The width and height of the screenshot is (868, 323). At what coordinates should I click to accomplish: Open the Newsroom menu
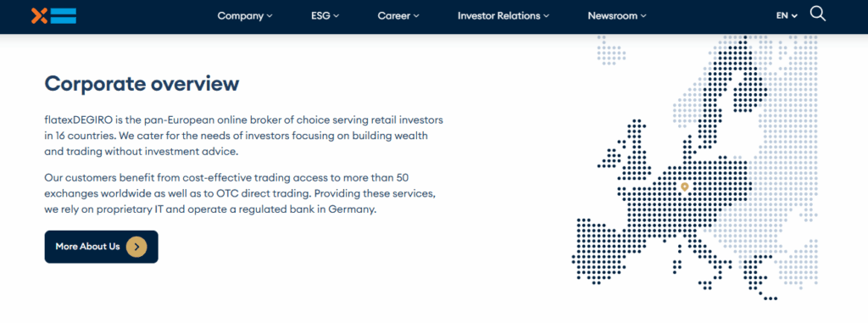(x=617, y=16)
